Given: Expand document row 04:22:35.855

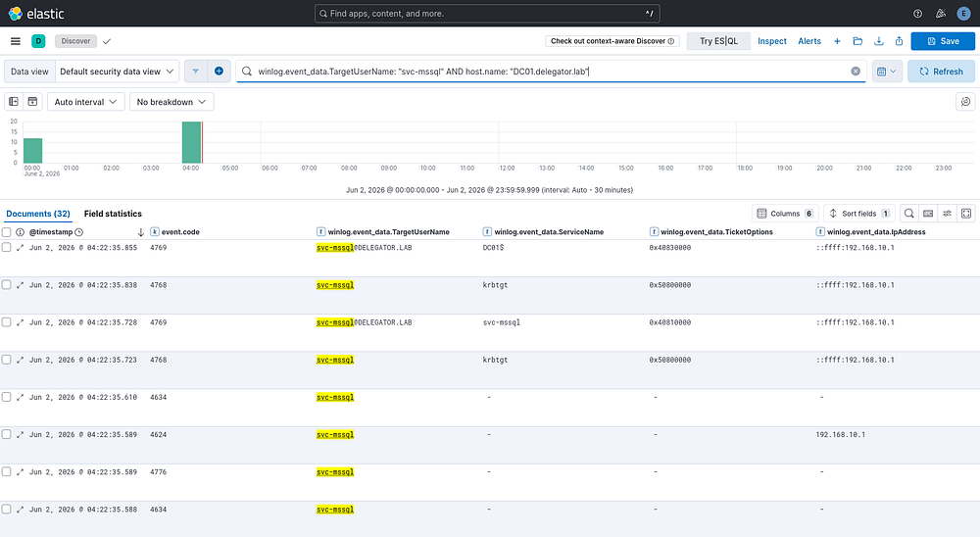Looking at the screenshot, I should tap(20, 248).
